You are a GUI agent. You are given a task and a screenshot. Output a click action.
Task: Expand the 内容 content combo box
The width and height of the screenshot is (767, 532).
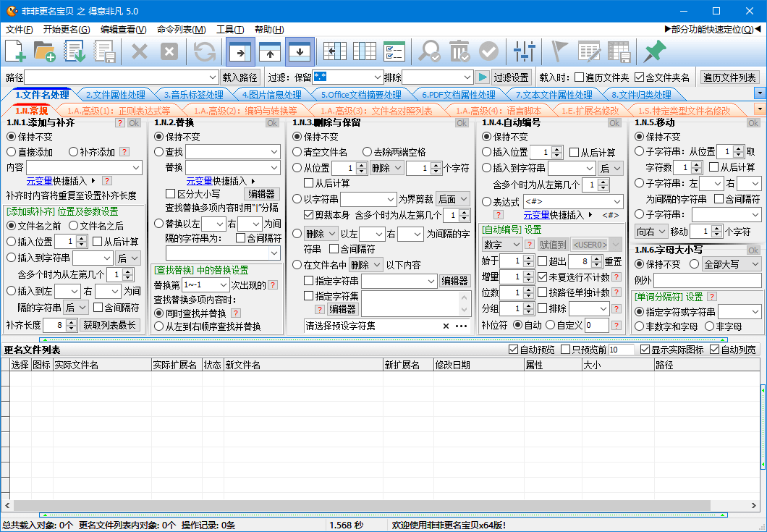coord(136,168)
